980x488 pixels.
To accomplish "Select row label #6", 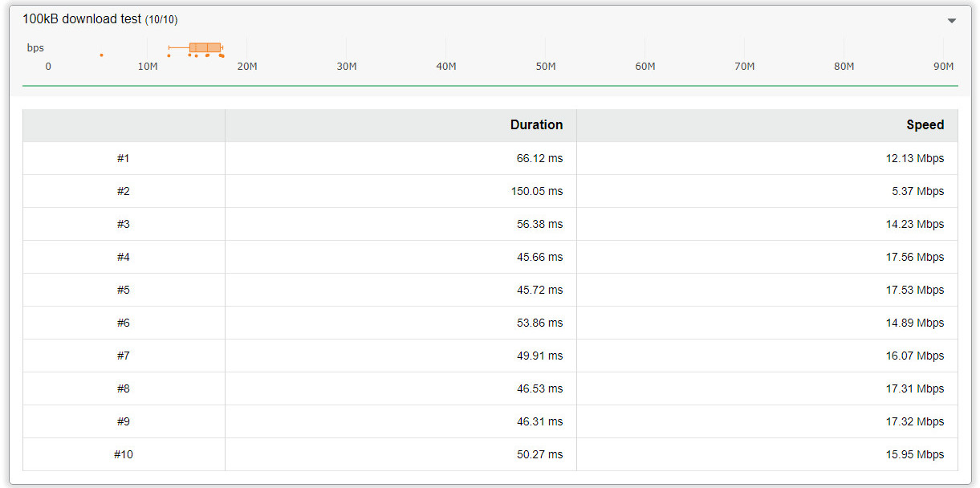I will 123,323.
